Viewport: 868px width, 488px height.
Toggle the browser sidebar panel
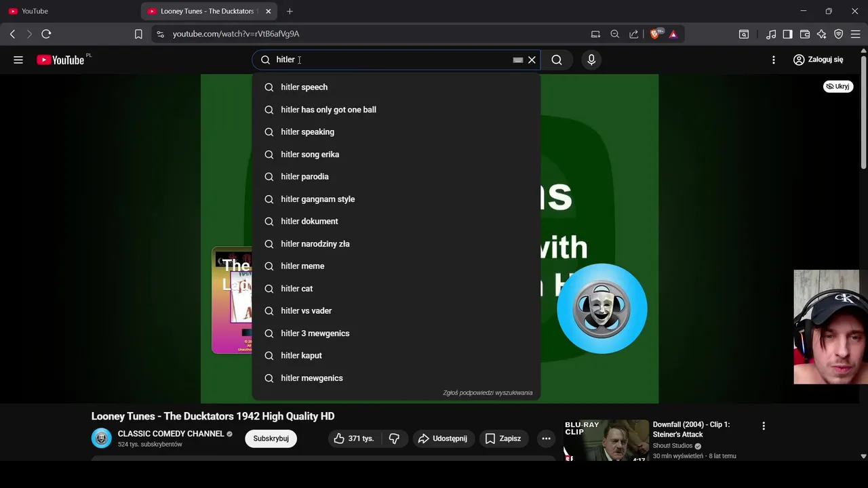click(788, 34)
